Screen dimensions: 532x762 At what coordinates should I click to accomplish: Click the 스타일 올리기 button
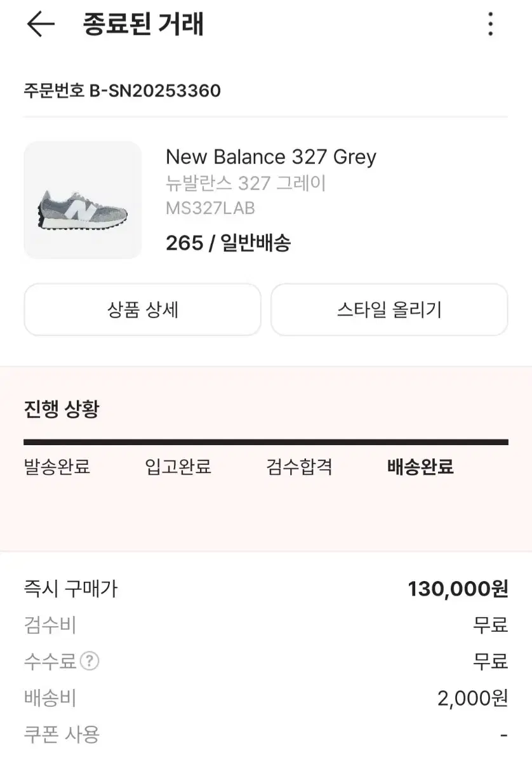[x=389, y=309]
